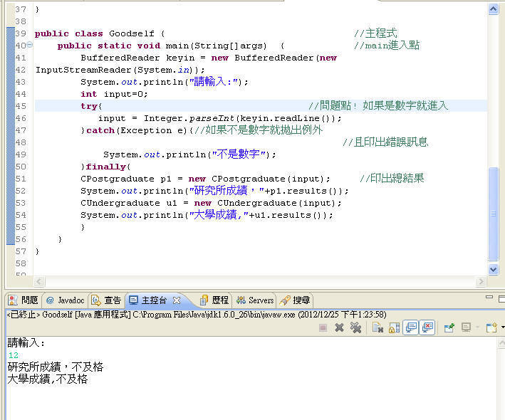The height and width of the screenshot is (420, 505).
Task: Click line number 39 in the gutter
Action: tap(21, 33)
